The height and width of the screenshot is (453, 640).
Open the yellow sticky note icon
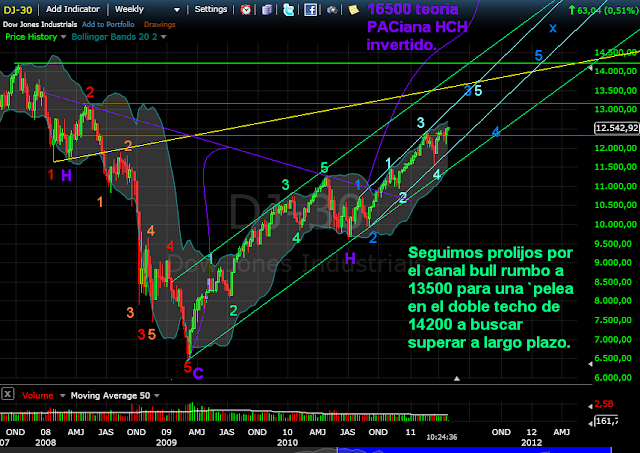point(353,10)
